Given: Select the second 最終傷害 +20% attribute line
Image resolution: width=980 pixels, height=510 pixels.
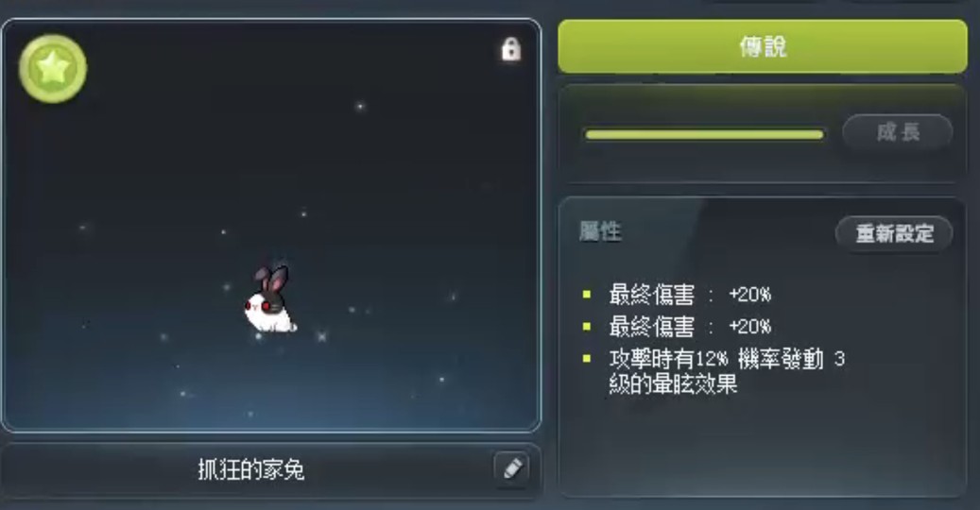Looking at the screenshot, I should click(690, 327).
